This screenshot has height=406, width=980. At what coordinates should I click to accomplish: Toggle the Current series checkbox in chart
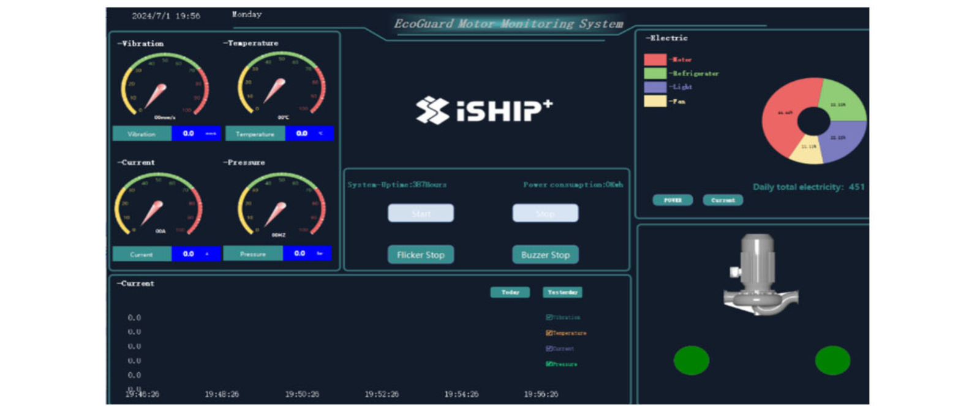click(549, 348)
